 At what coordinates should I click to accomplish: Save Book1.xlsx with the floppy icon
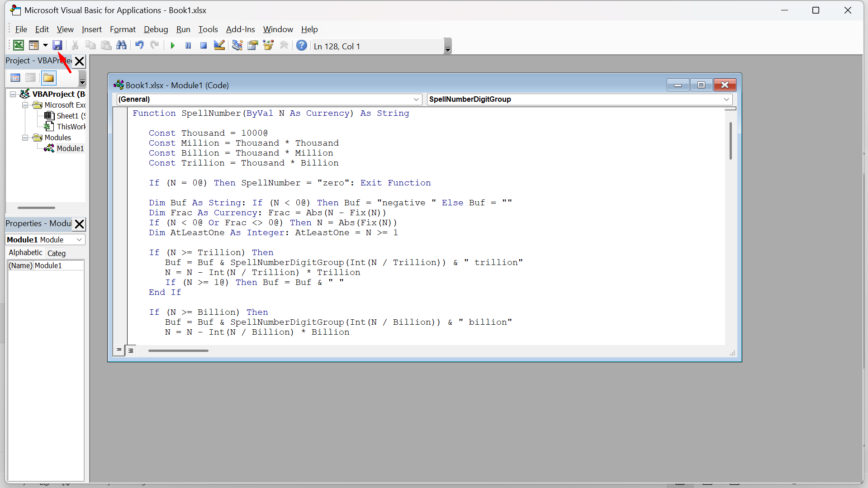(57, 45)
